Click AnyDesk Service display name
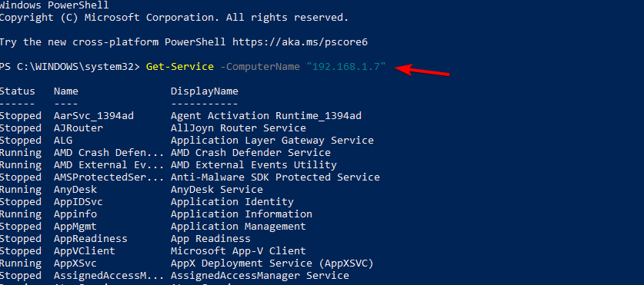The height and width of the screenshot is (285, 644). [x=217, y=190]
